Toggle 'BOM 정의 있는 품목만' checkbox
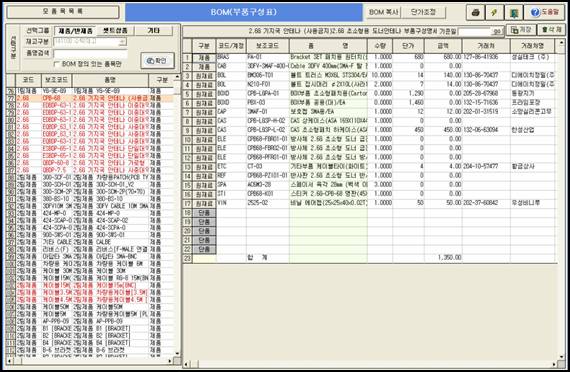This screenshot has height=372, width=570. pos(57,64)
